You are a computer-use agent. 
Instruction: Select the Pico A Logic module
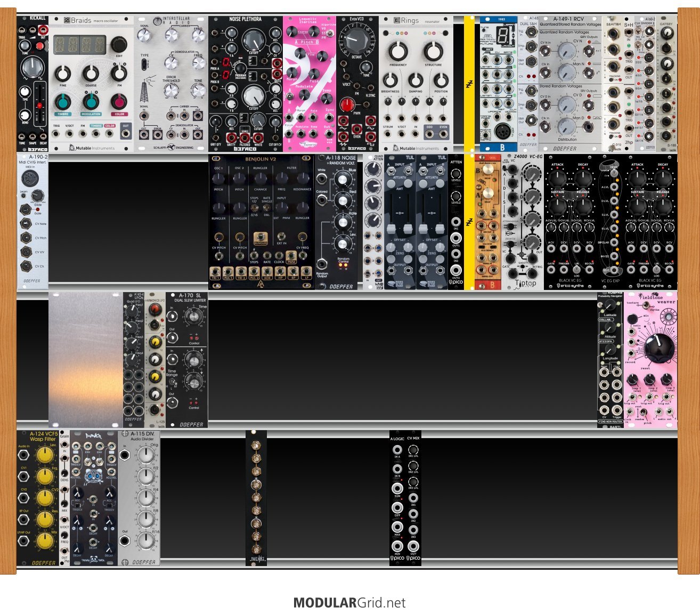[x=397, y=498]
